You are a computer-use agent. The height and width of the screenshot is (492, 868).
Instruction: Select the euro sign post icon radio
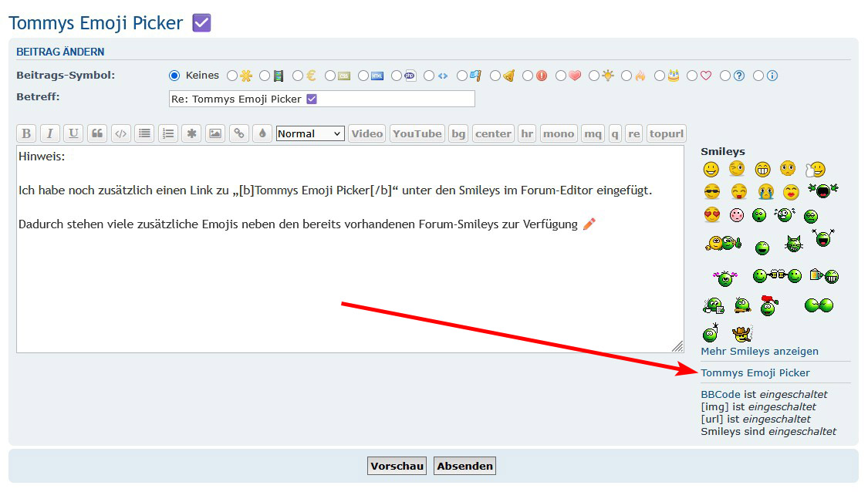[298, 76]
